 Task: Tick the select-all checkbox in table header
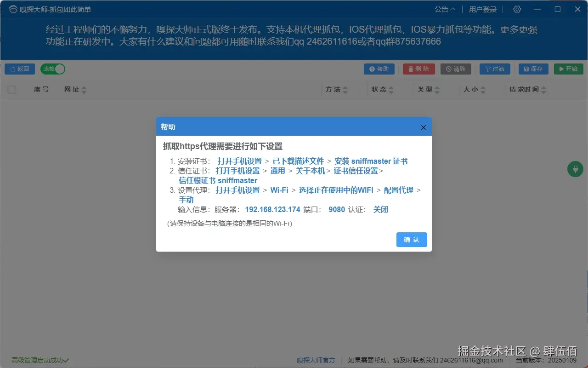tap(11, 90)
